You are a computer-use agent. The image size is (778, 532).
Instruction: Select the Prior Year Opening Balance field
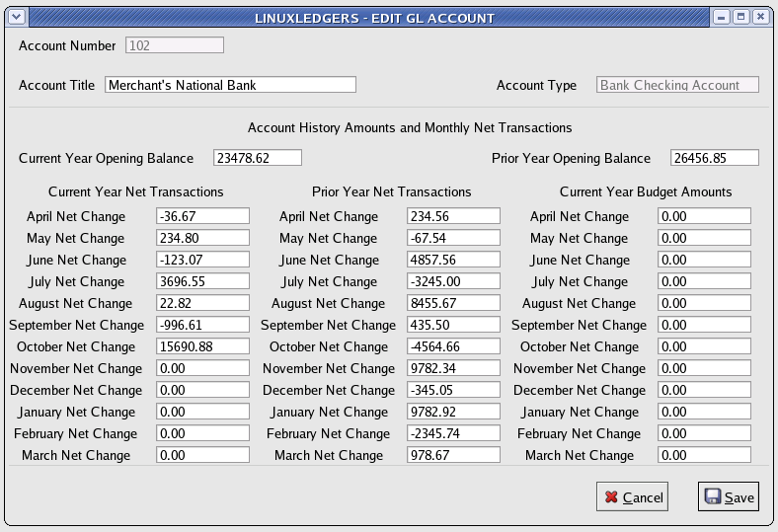(x=714, y=158)
